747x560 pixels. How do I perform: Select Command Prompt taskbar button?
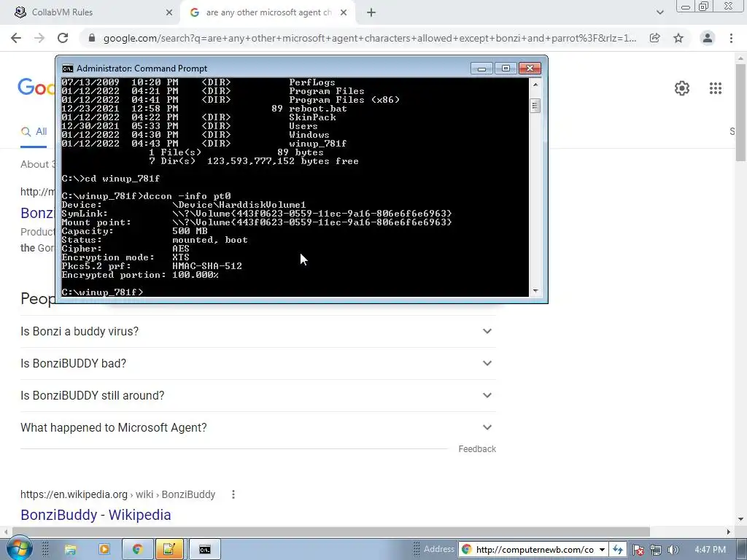pyautogui.click(x=205, y=550)
